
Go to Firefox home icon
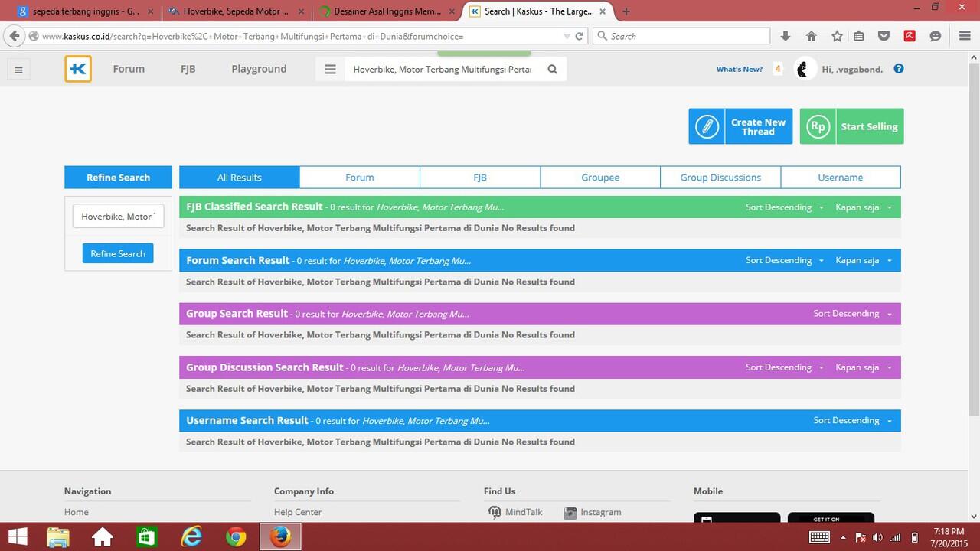pos(811,36)
